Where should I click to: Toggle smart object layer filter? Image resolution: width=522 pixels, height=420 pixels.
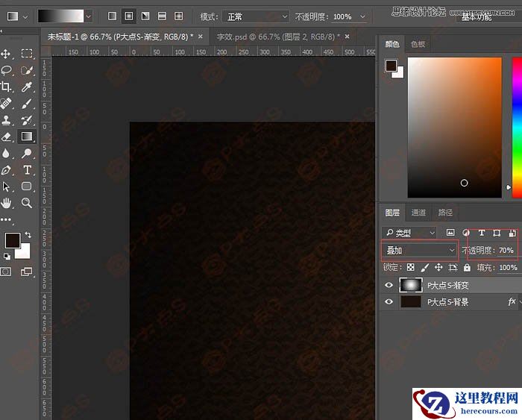pos(512,233)
